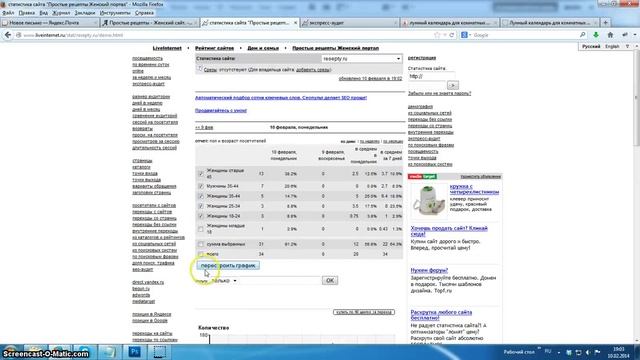This screenshot has height=360, width=640.
Task: Reload the page with the refresh icon
Action: click(451, 35)
